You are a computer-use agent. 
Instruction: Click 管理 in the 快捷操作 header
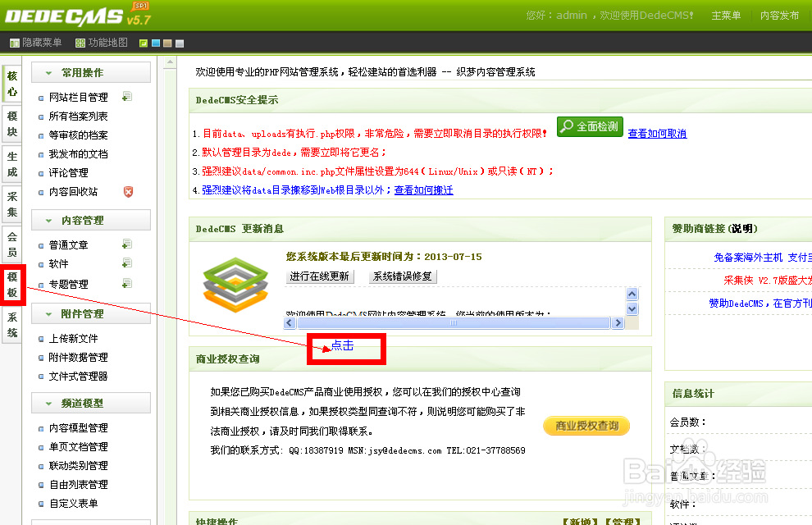(623, 521)
